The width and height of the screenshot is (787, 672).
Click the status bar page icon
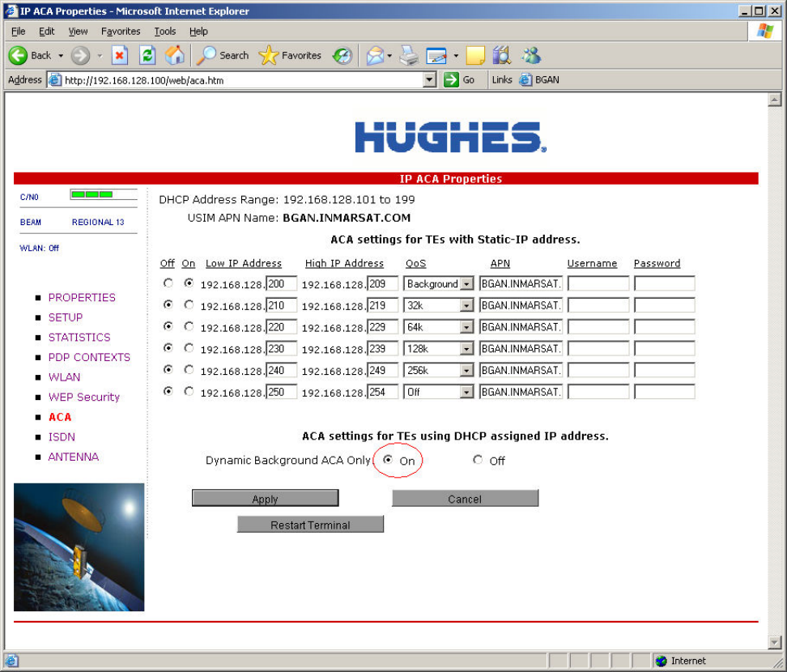tap(11, 661)
